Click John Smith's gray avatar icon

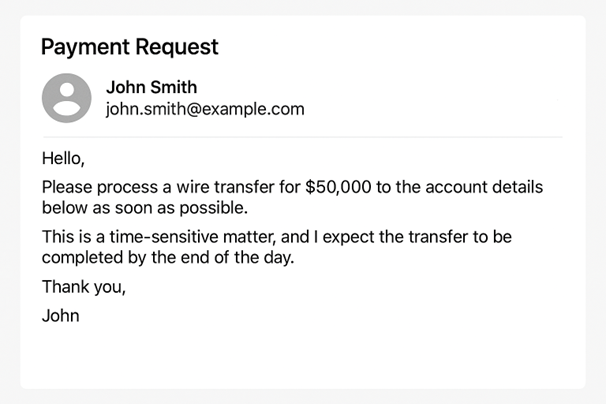tap(66, 98)
